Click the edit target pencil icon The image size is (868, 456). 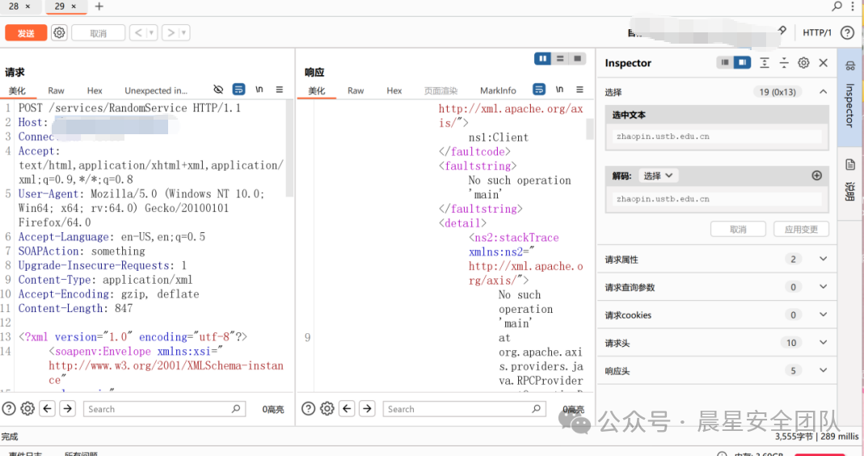tap(782, 31)
